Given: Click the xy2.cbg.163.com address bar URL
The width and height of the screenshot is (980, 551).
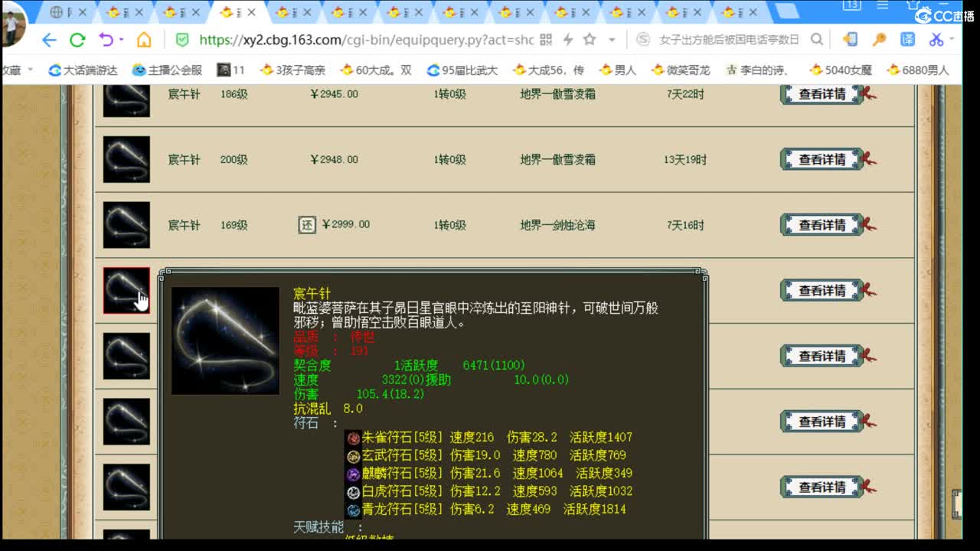Looking at the screenshot, I should pos(367,40).
